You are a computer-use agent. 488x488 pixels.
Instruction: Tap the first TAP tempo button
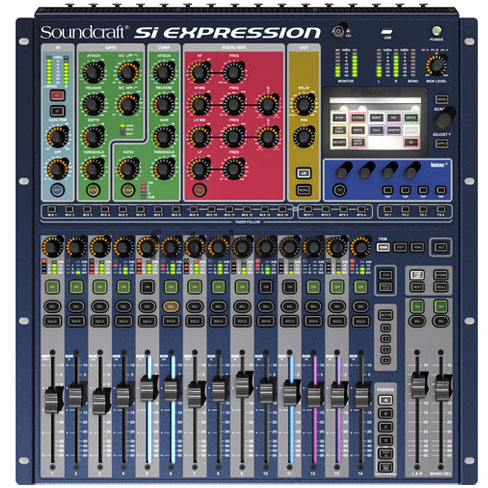click(x=387, y=190)
